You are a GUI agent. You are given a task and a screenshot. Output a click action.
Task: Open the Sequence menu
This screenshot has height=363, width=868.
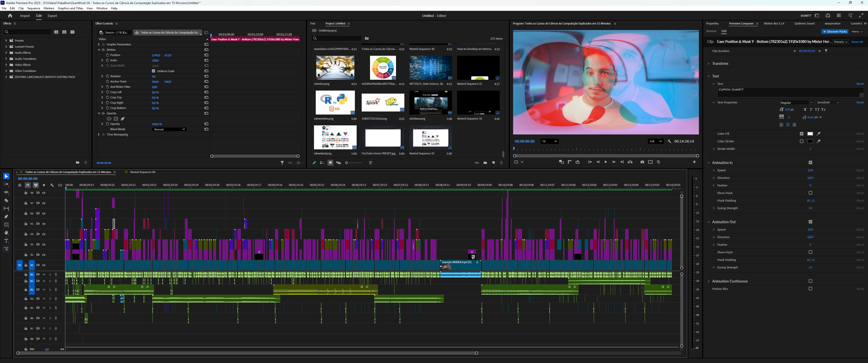[33, 8]
